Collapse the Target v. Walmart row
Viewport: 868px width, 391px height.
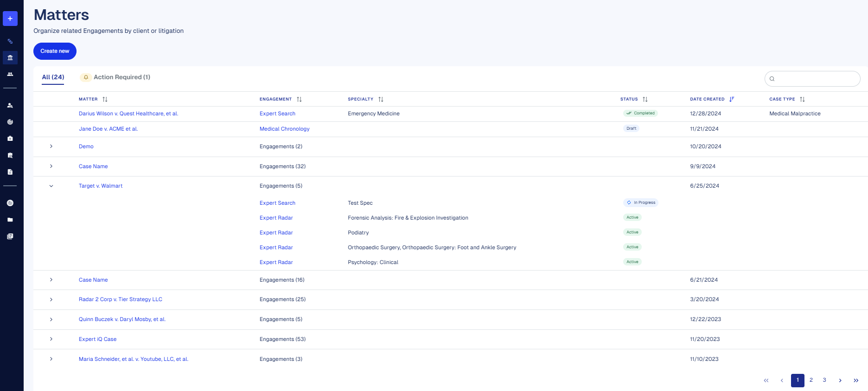click(x=51, y=186)
